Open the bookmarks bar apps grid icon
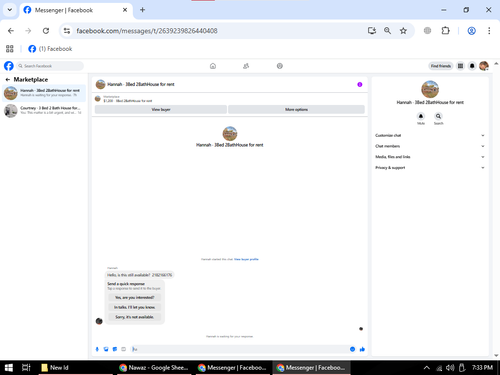Image resolution: width=500 pixels, height=375 pixels. 10,49
